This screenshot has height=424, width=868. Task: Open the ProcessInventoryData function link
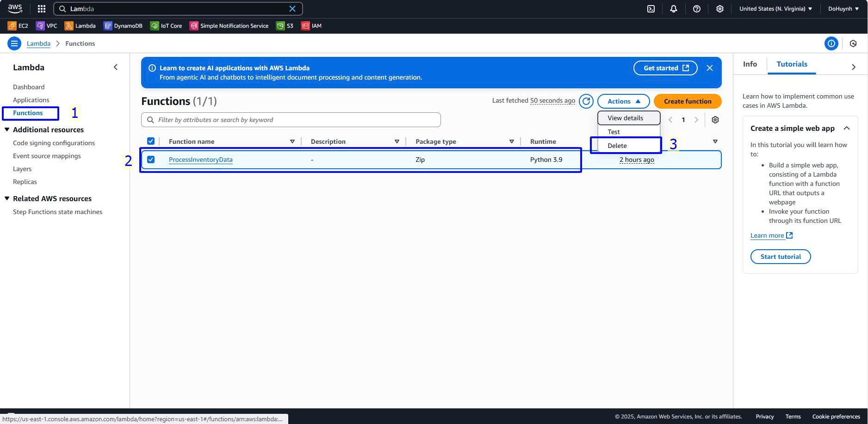click(x=200, y=160)
